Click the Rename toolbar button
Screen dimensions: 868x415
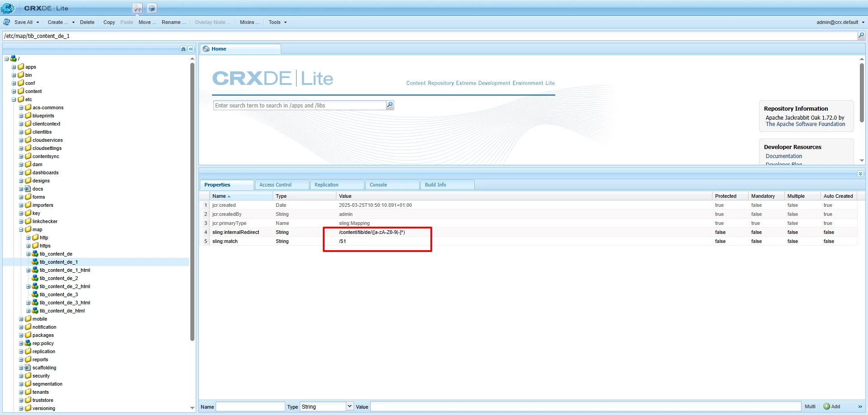(174, 22)
